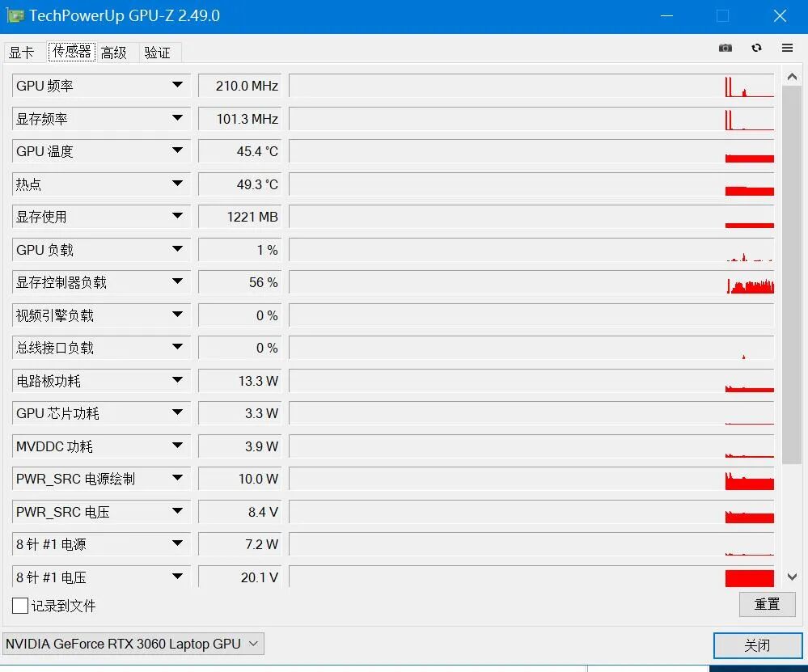The image size is (808, 672).
Task: Enable the 记录到文件 checkbox
Action: tap(20, 606)
